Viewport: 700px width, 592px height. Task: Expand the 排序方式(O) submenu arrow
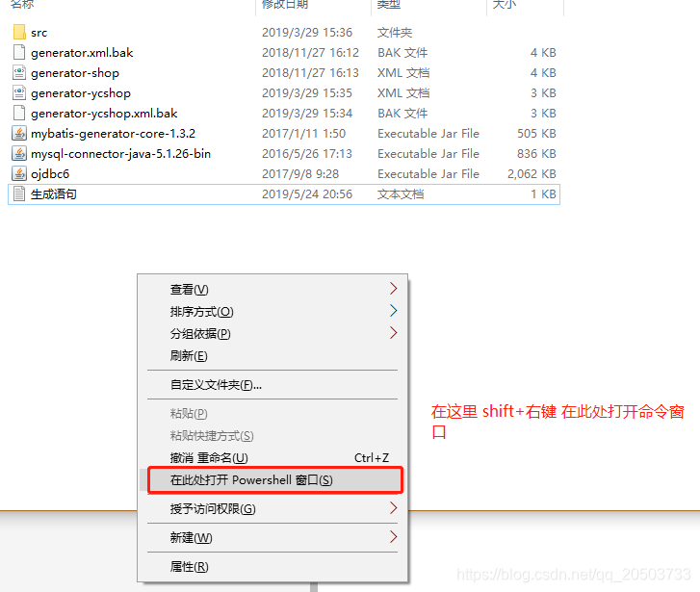tap(393, 310)
